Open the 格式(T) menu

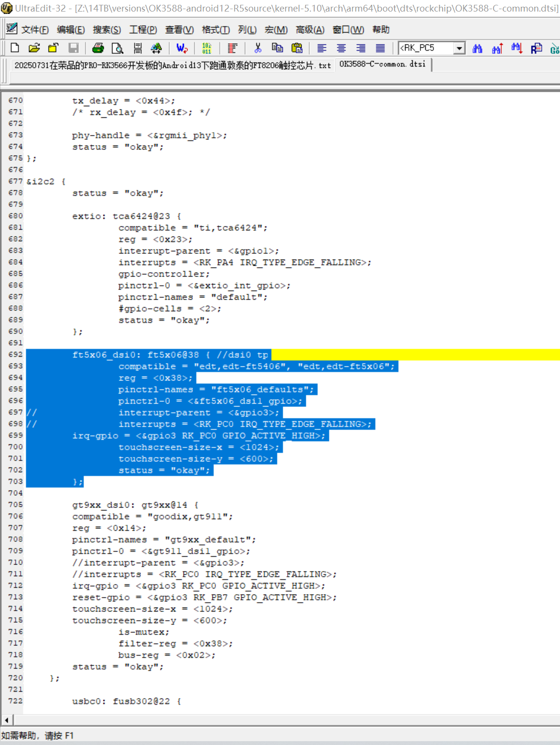tap(216, 30)
